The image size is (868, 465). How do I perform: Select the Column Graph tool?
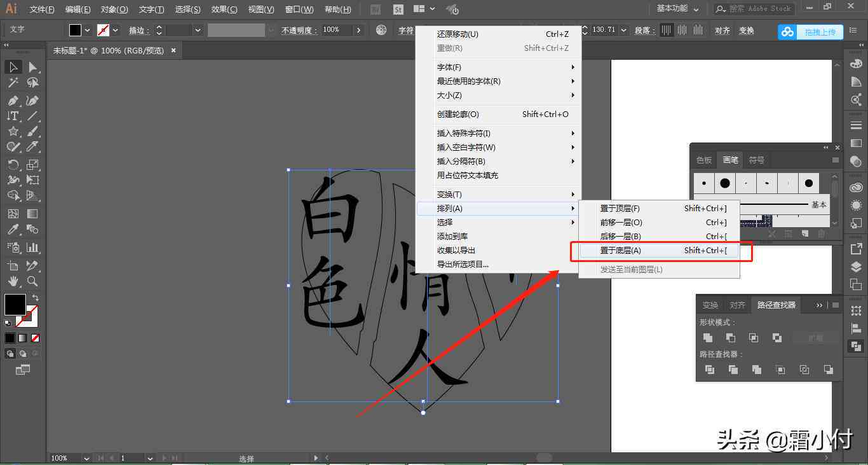(32, 247)
